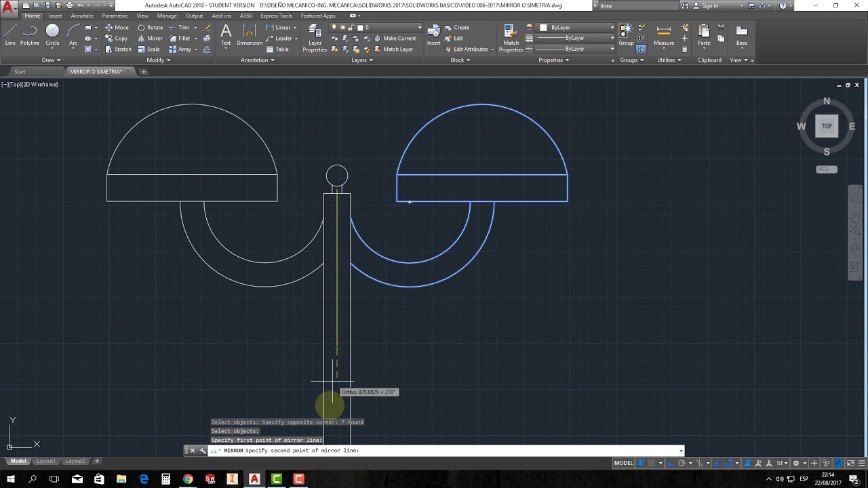
Task: Click the MODEL space button in status bar
Action: click(623, 463)
